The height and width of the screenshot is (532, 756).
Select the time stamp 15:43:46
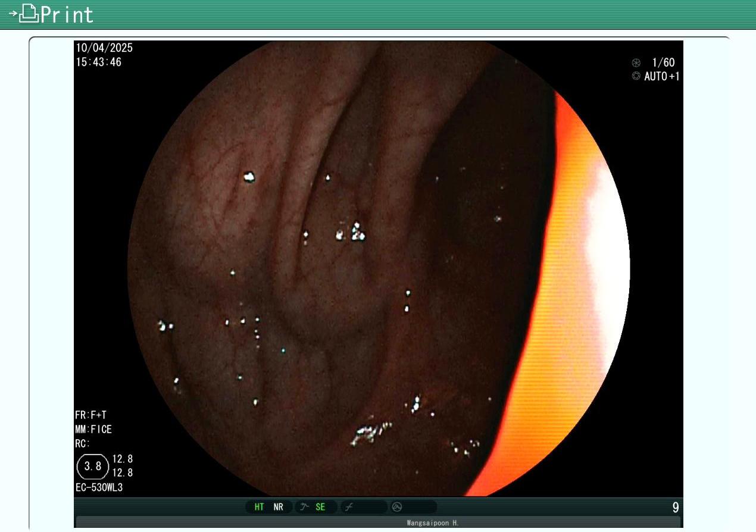click(x=98, y=62)
